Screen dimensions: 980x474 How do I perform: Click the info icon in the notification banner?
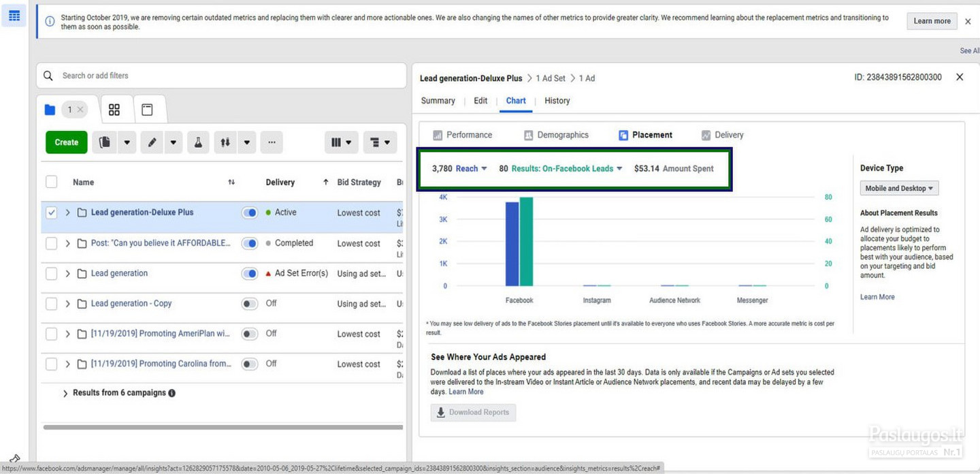coord(50,22)
